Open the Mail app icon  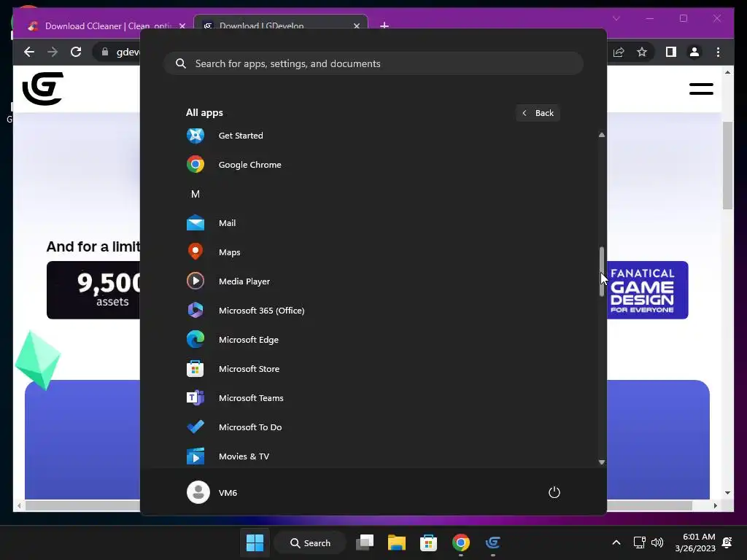point(196,223)
